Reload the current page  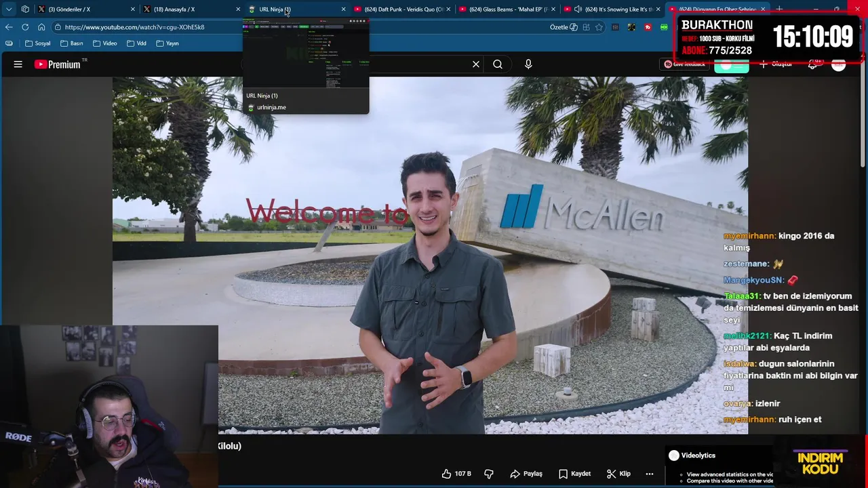point(25,27)
